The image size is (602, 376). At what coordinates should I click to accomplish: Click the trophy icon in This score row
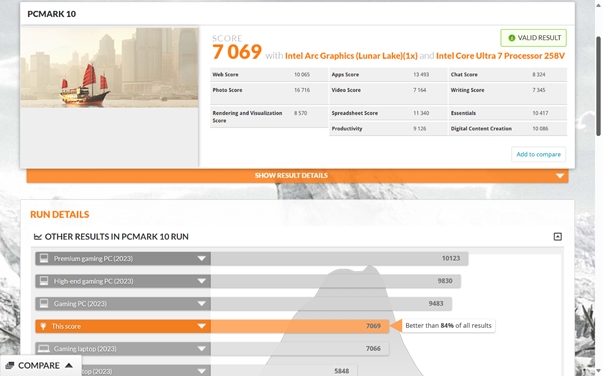coord(43,326)
